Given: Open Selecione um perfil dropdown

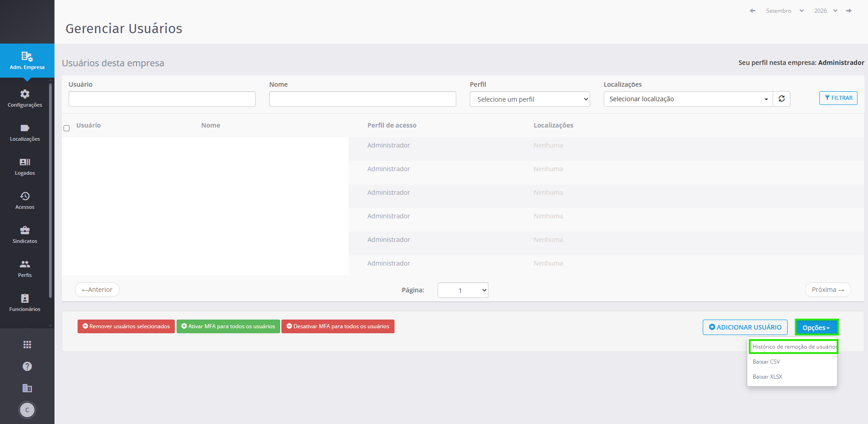Looking at the screenshot, I should 530,99.
